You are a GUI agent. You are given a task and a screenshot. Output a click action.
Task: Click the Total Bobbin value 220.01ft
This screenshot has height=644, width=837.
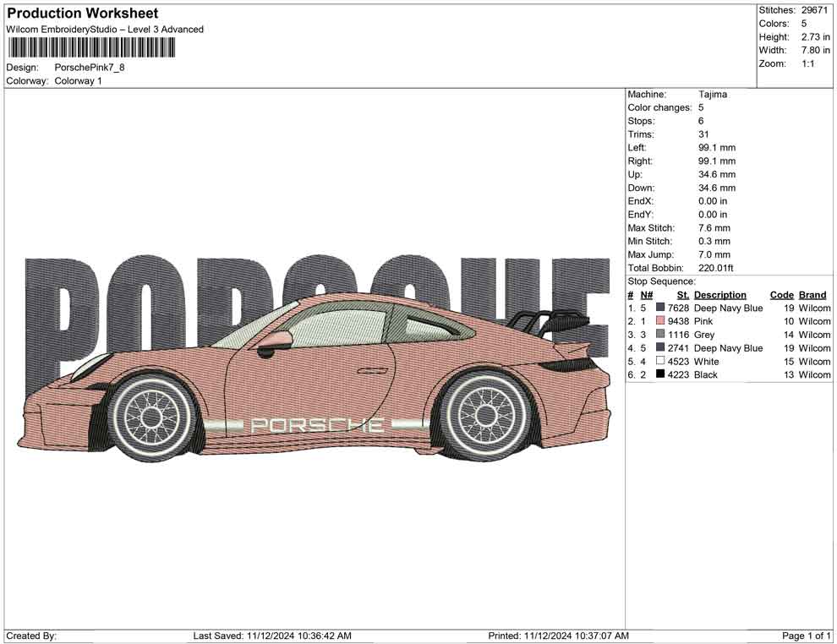point(718,268)
